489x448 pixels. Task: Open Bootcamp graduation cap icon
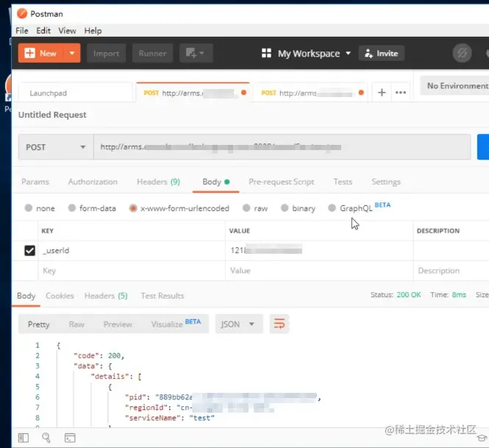point(482,438)
